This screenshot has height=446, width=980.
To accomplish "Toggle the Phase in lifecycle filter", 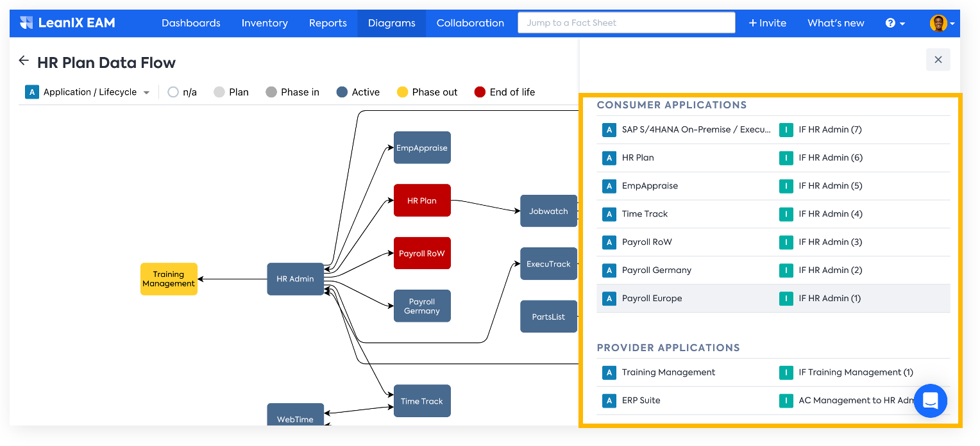I will coord(292,92).
